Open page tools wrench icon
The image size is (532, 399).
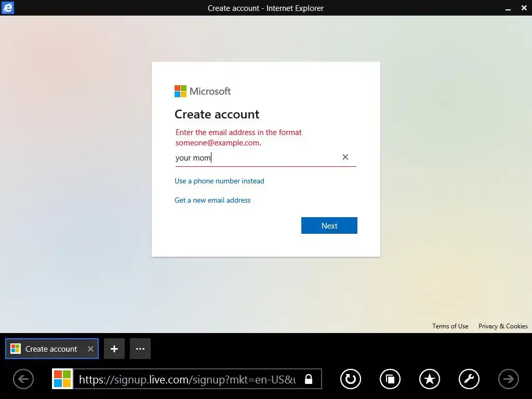(x=469, y=379)
